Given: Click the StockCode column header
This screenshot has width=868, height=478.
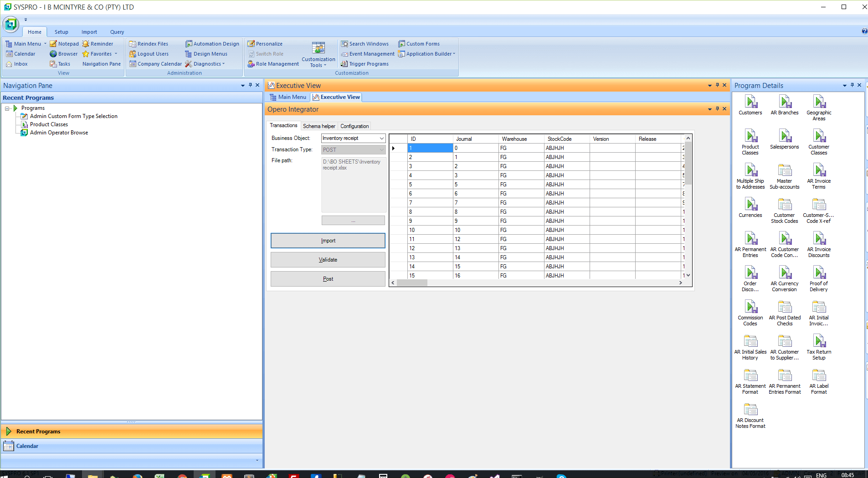Looking at the screenshot, I should coord(567,139).
